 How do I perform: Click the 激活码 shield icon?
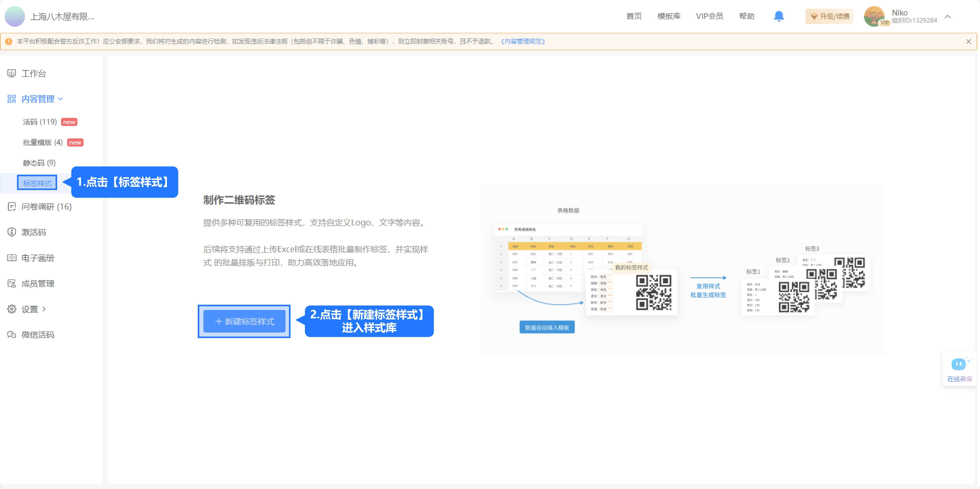12,232
